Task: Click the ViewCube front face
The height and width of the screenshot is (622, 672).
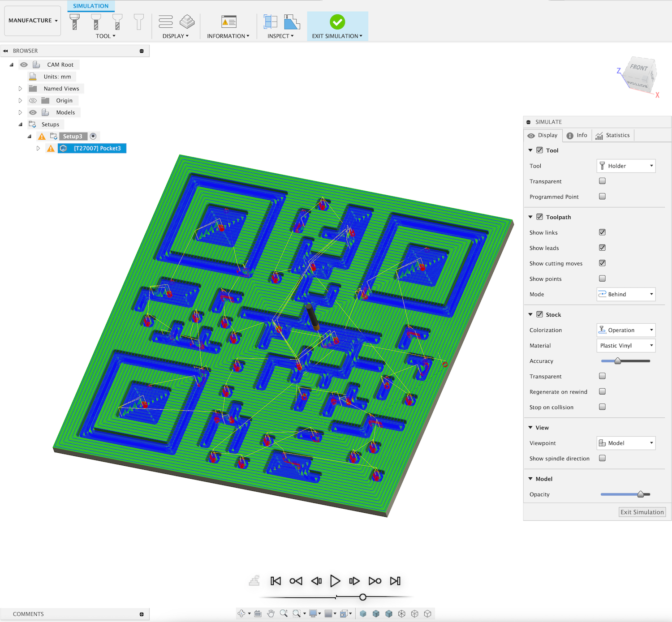Action: click(638, 68)
